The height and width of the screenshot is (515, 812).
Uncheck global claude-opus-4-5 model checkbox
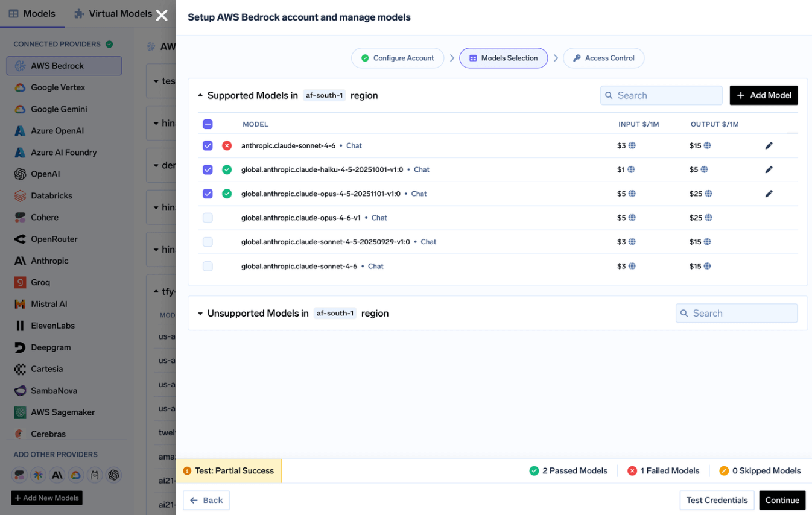[208, 194]
